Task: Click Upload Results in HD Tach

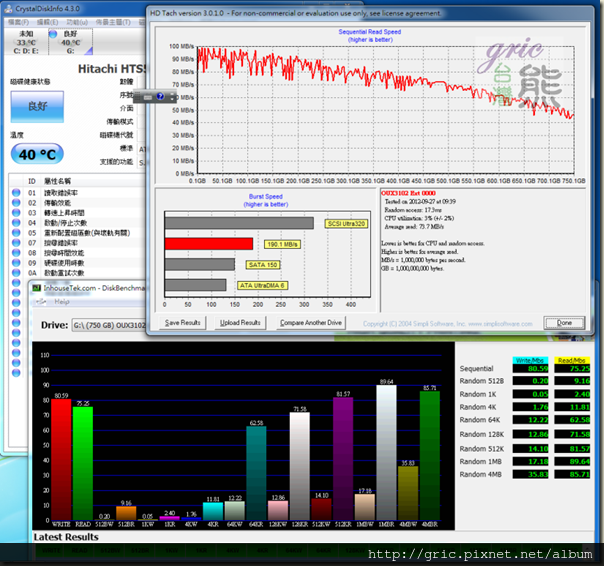Action: click(x=240, y=322)
